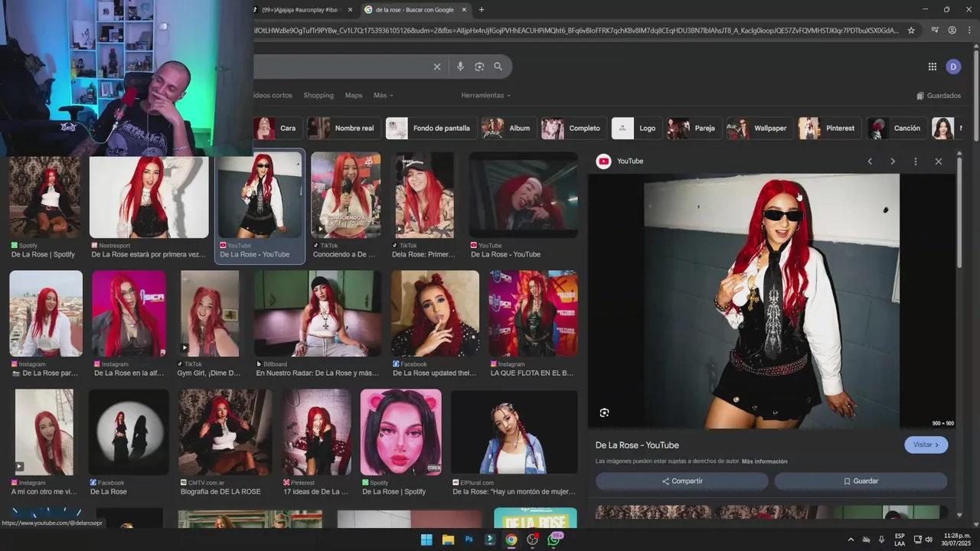This screenshot has width=980, height=551.
Task: Switch to Shopping results tab
Action: [318, 96]
